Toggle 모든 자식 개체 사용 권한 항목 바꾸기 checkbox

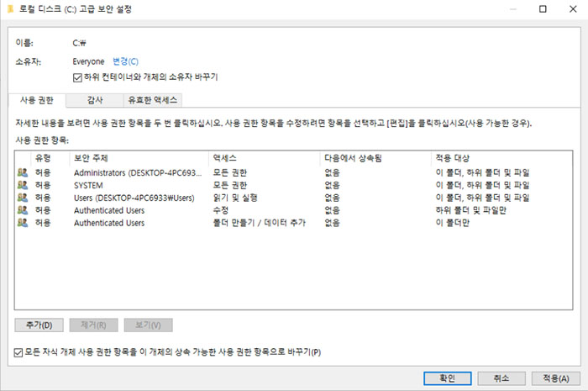[18, 352]
